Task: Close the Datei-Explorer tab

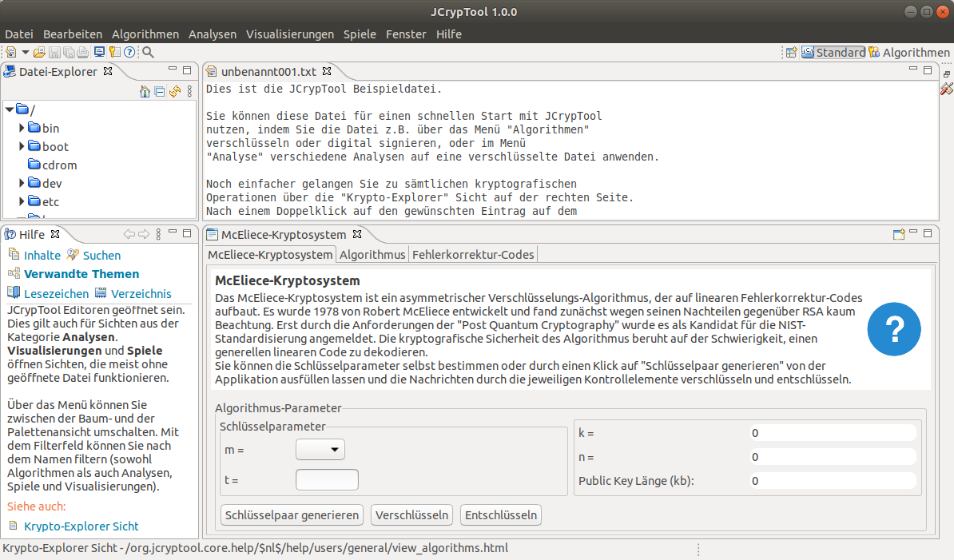Action: click(108, 71)
